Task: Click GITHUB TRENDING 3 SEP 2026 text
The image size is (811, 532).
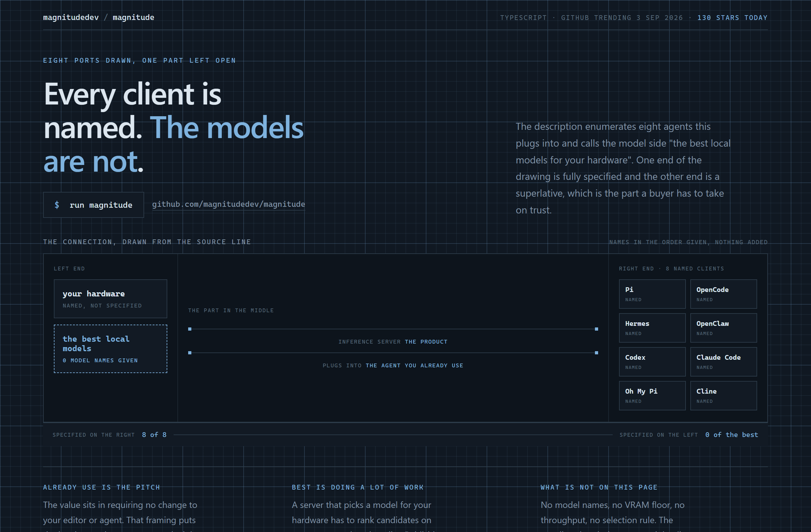Action: click(622, 18)
